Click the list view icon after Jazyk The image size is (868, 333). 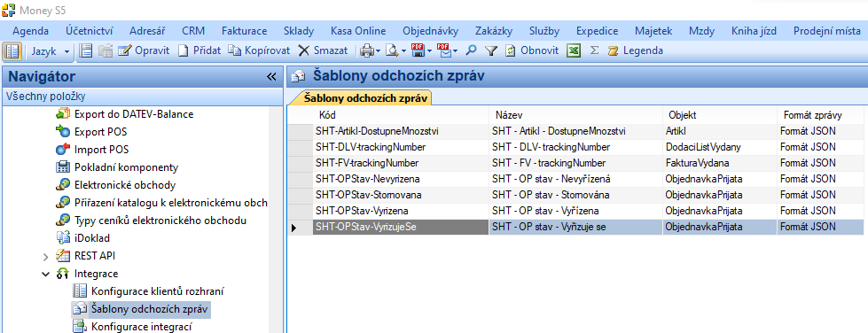pyautogui.click(x=86, y=50)
